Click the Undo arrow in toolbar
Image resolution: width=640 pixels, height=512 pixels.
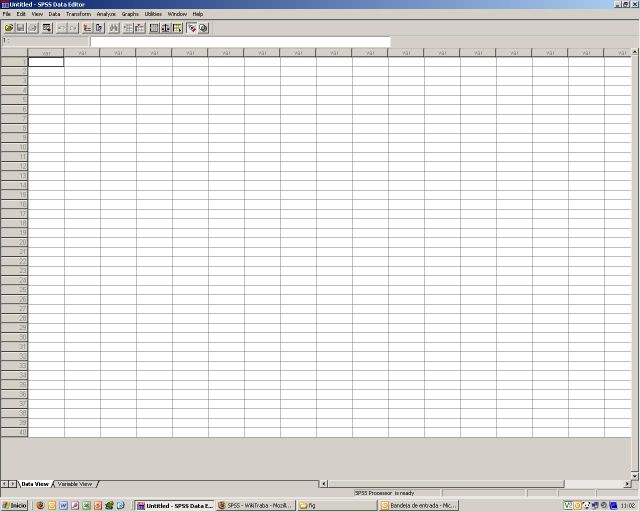pyautogui.click(x=62, y=28)
